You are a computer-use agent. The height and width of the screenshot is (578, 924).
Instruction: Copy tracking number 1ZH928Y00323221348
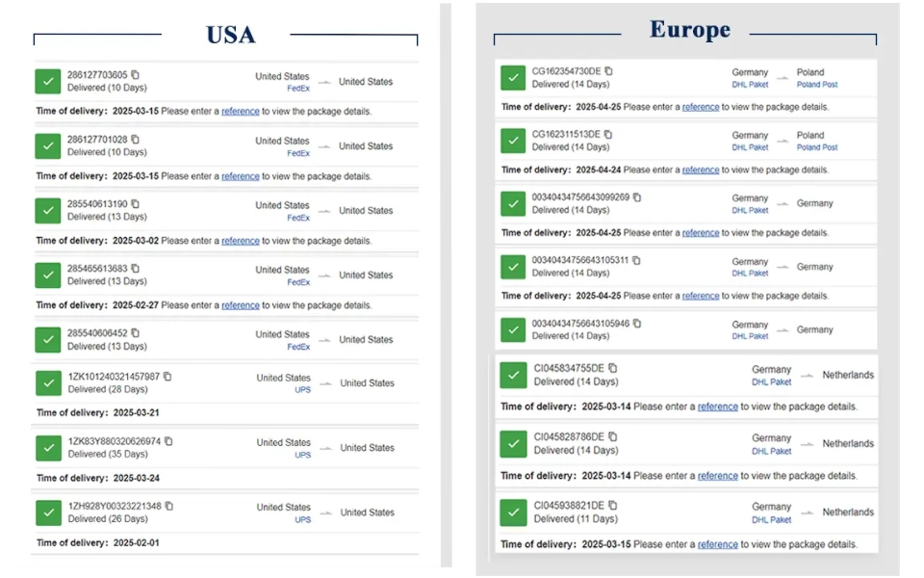click(x=169, y=506)
